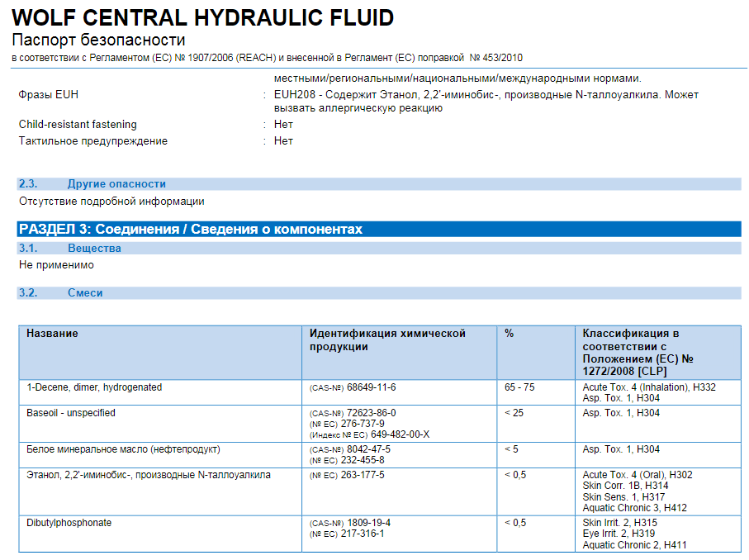This screenshot has height=560, width=749.
Task: Click Aquatic Chronic 2, H411
Action: pos(634,545)
